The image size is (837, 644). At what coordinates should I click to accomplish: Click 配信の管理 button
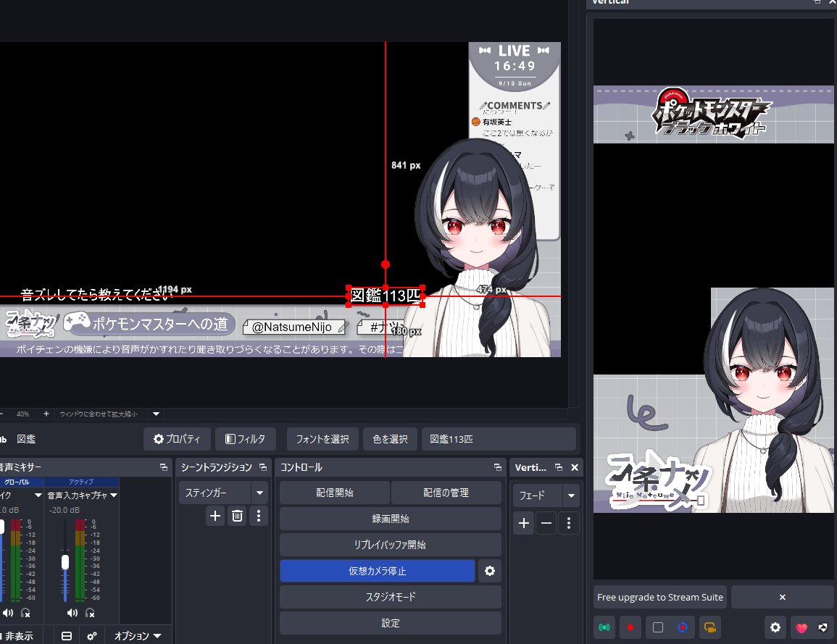pyautogui.click(x=446, y=493)
